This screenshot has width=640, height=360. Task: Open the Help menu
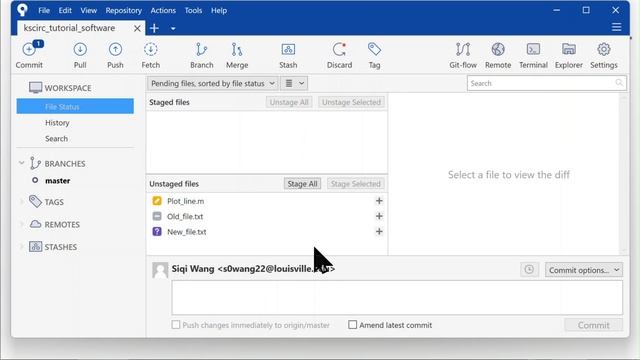point(219,11)
